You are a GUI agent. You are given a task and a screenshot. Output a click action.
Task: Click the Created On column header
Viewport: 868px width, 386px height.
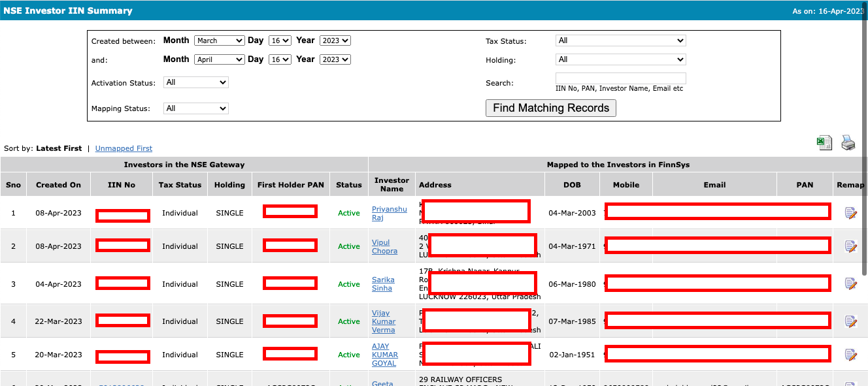[x=59, y=185]
